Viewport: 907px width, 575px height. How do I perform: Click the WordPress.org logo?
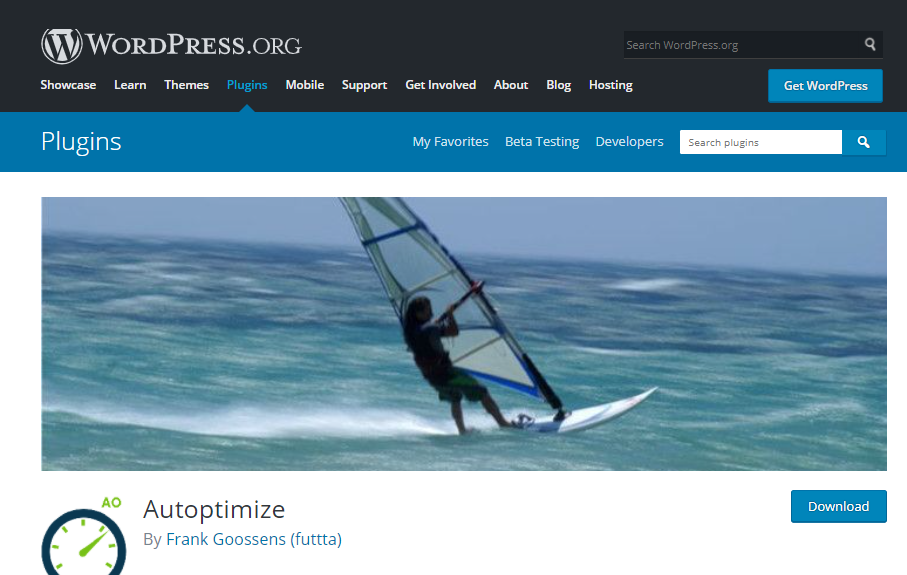[x=171, y=46]
